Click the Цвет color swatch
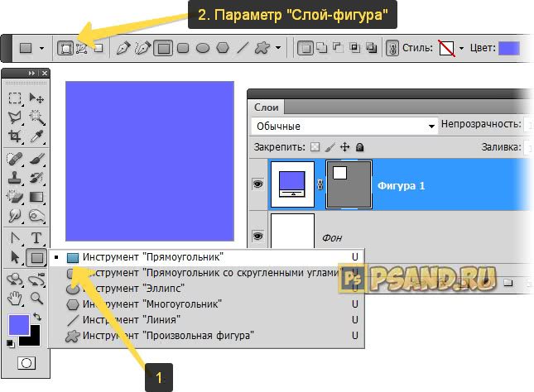Viewport: 534px width, 392px height. click(x=508, y=48)
